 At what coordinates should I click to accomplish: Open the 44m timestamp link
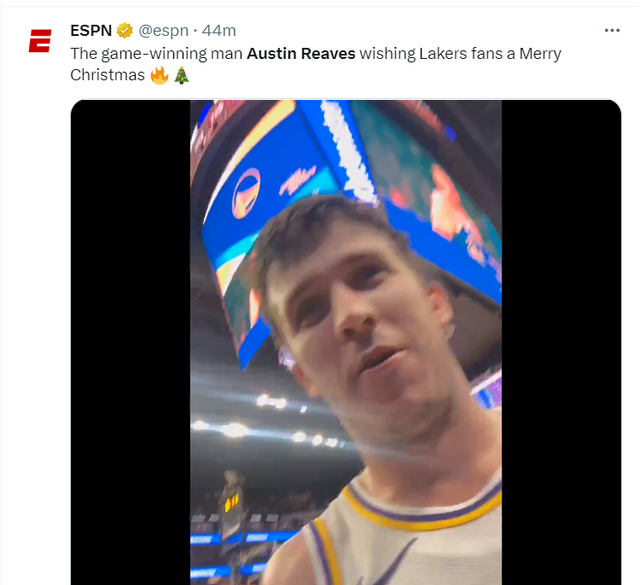(219, 30)
